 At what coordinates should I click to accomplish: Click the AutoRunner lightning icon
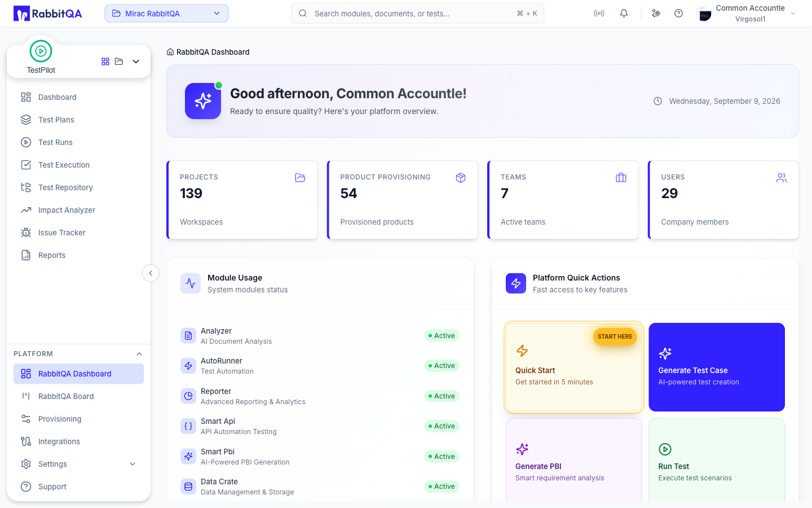click(x=188, y=366)
